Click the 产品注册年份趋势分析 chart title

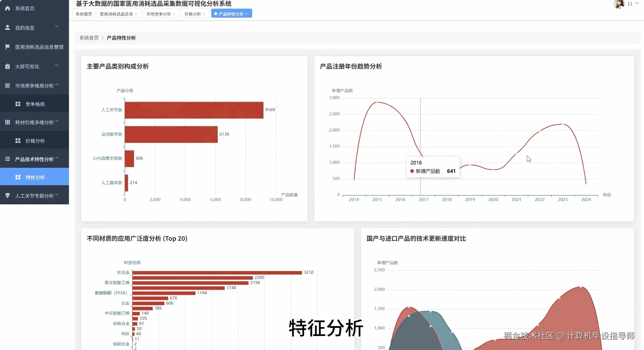click(x=351, y=66)
